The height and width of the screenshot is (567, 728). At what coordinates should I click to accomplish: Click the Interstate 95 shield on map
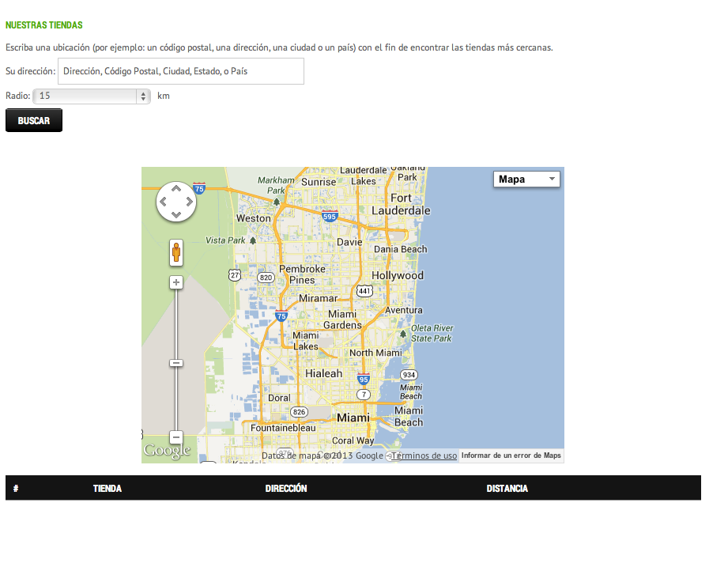pos(364,379)
